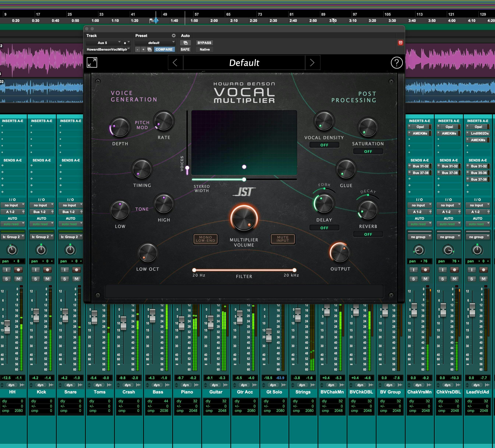Click the BYPASS button
This screenshot has width=495, height=448.
[x=204, y=43]
